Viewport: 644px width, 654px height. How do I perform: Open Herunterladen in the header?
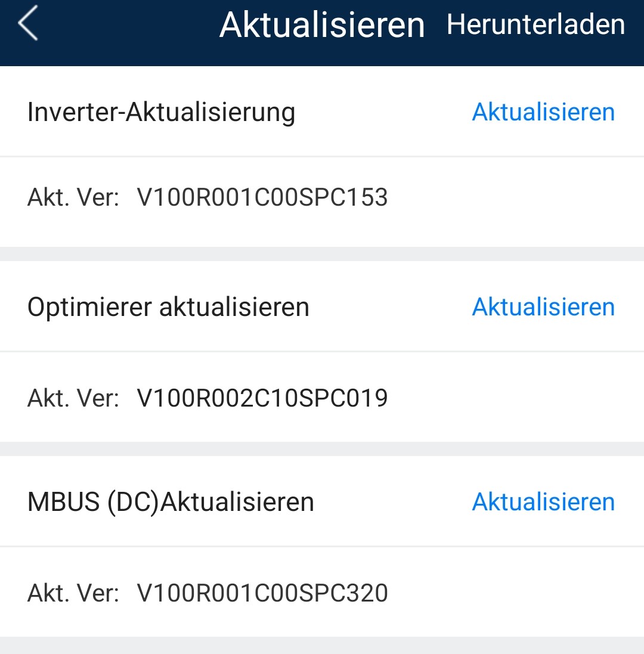[x=535, y=24]
